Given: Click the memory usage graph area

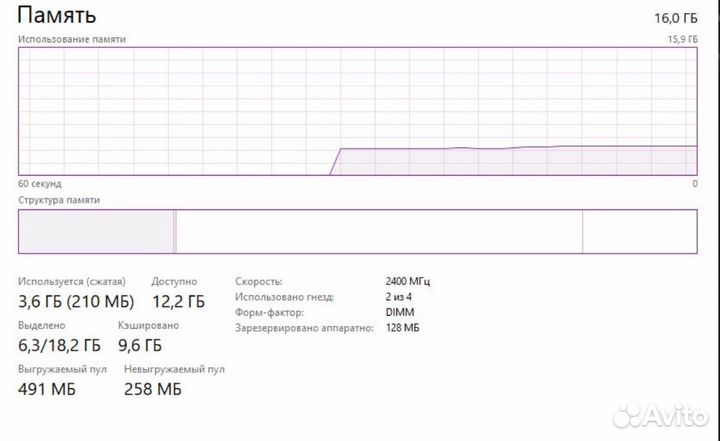Looking at the screenshot, I should click(357, 110).
